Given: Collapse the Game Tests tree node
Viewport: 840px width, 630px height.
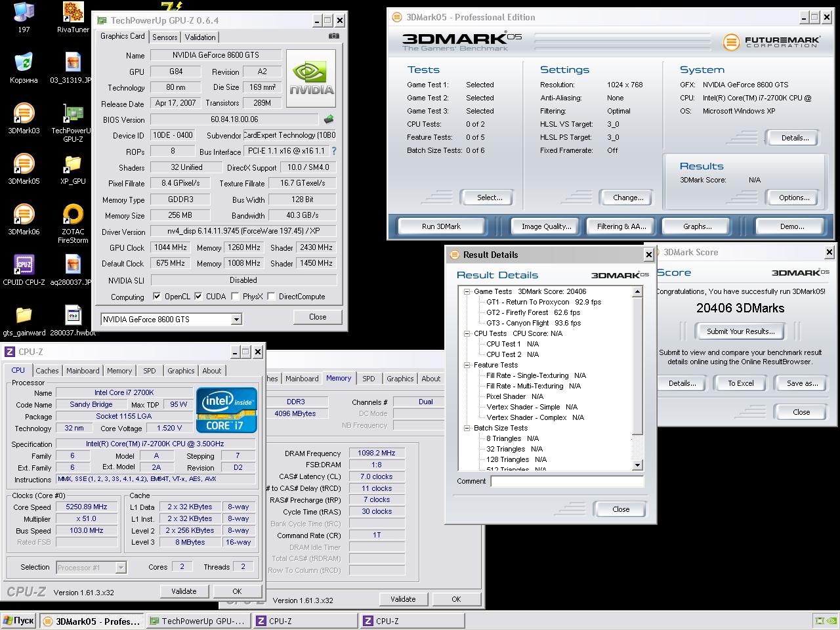Looking at the screenshot, I should pos(467,291).
